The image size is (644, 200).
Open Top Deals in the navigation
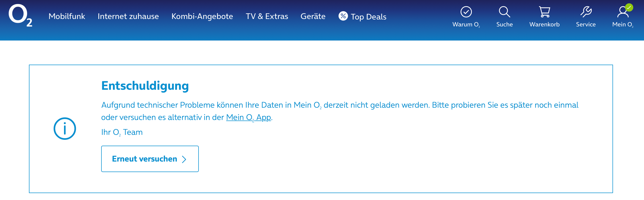[368, 17]
